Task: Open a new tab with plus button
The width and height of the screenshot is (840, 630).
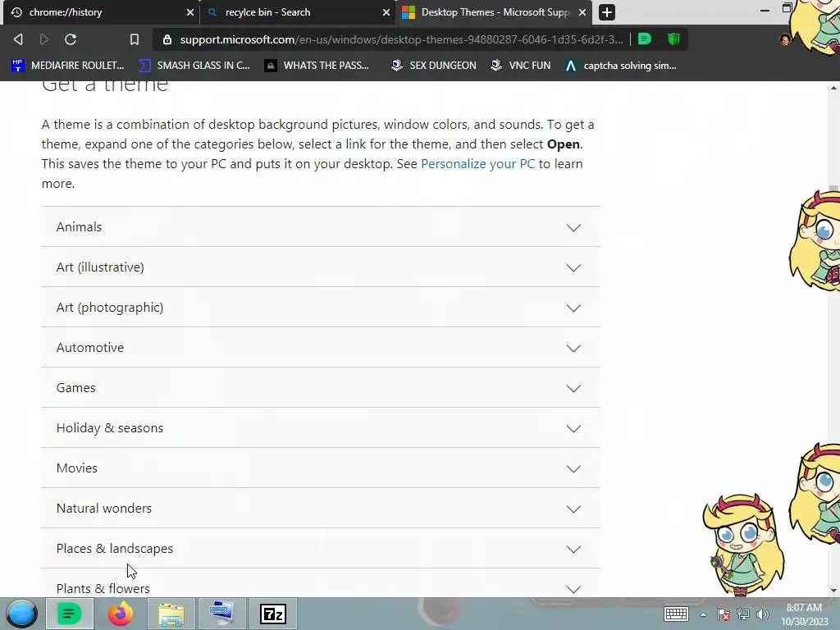Action: (606, 11)
